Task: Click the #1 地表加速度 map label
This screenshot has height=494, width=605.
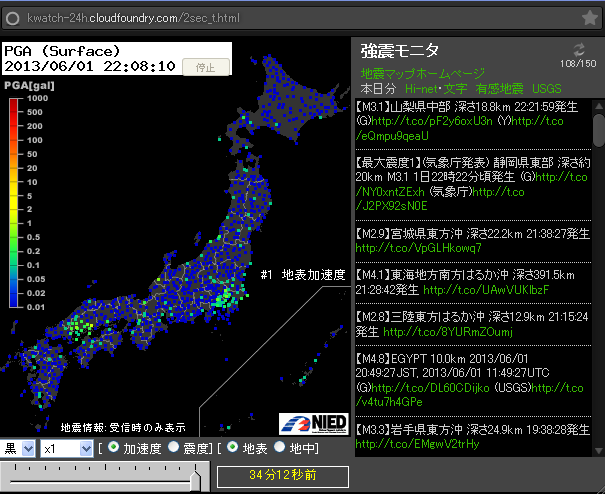Action: click(x=303, y=275)
